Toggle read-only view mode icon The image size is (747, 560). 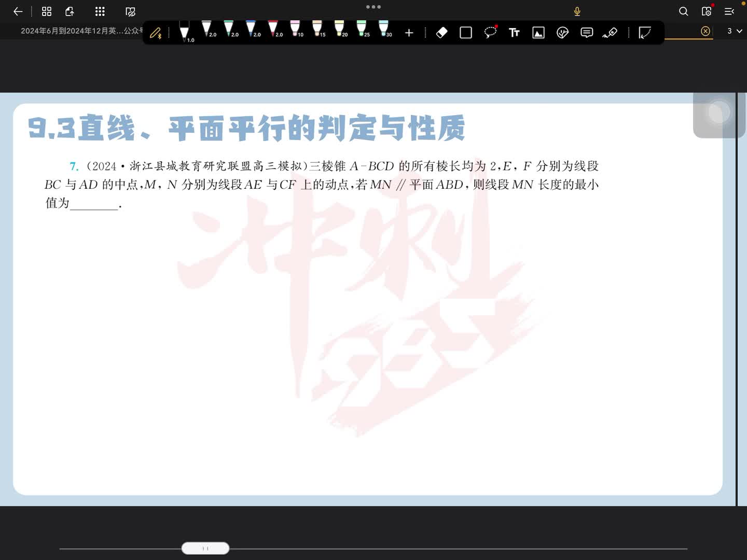(130, 11)
